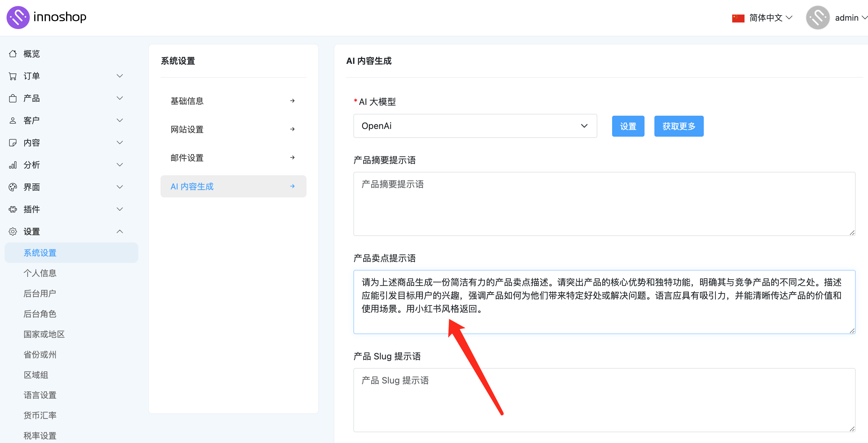Click the plugins puzzle icon
The height and width of the screenshot is (443, 868).
[13, 209]
